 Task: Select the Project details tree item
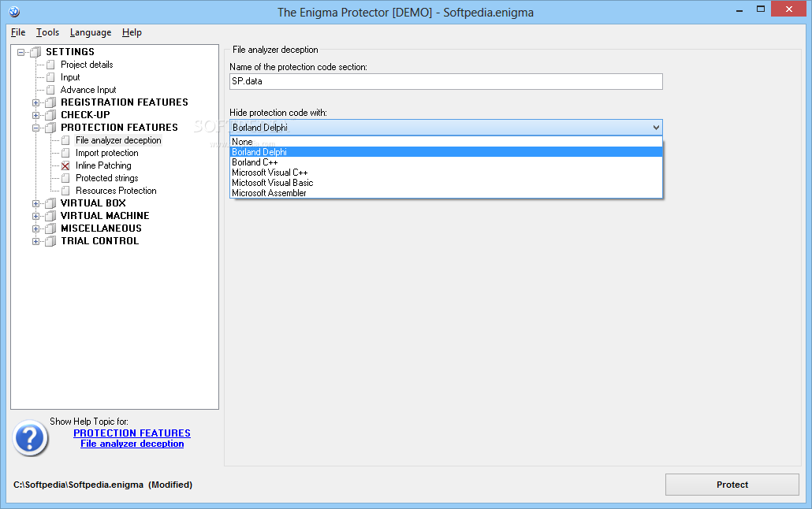click(87, 65)
